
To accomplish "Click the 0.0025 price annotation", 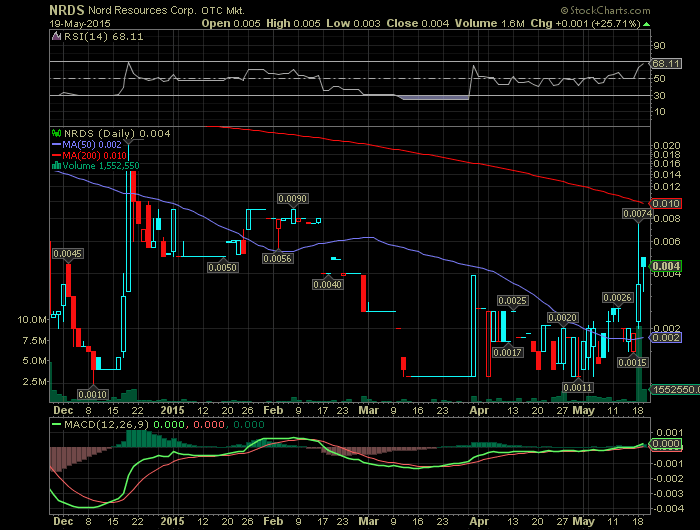I will click(512, 300).
